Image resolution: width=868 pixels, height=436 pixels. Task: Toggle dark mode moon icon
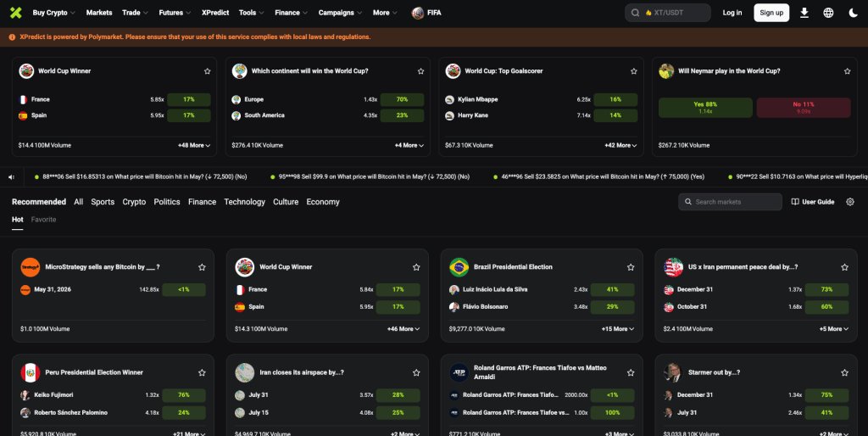click(853, 13)
